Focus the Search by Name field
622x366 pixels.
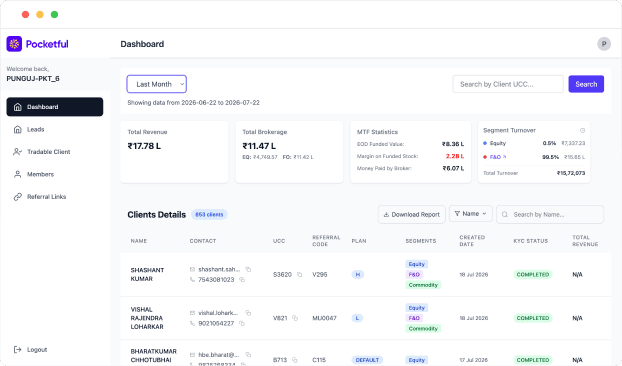coord(550,214)
